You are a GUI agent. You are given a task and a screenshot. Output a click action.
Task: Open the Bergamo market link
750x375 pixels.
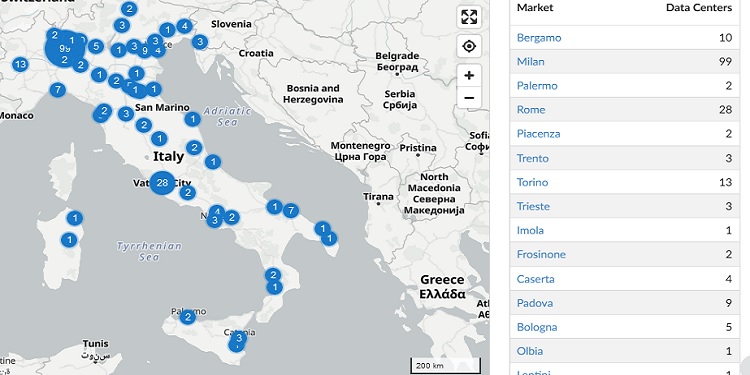(539, 38)
